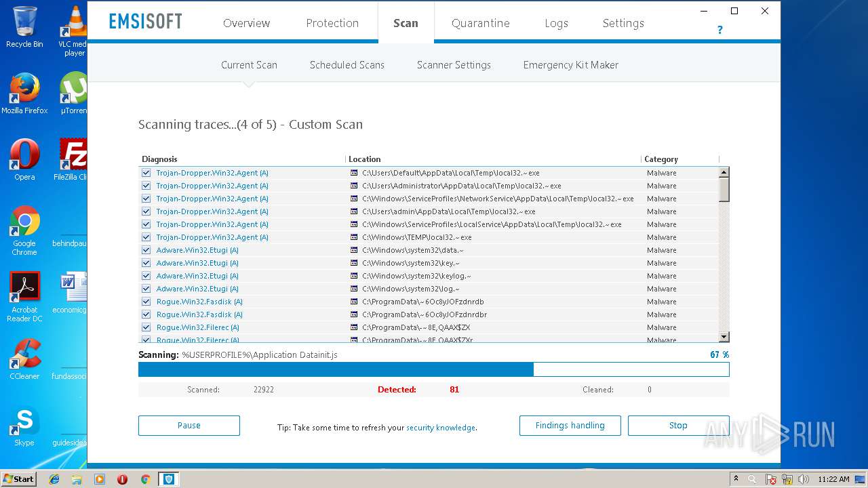Click the results list scrollbar thumb
This screenshot has height=488, width=868.
point(724,190)
